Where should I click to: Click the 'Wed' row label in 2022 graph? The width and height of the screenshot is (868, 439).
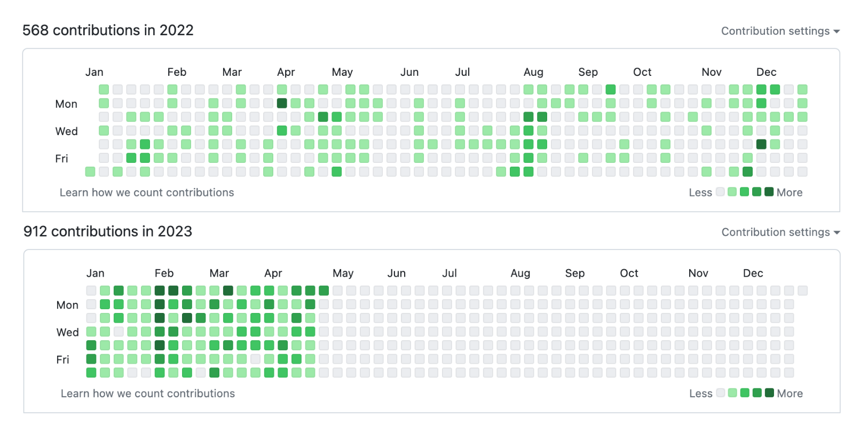pyautogui.click(x=67, y=131)
